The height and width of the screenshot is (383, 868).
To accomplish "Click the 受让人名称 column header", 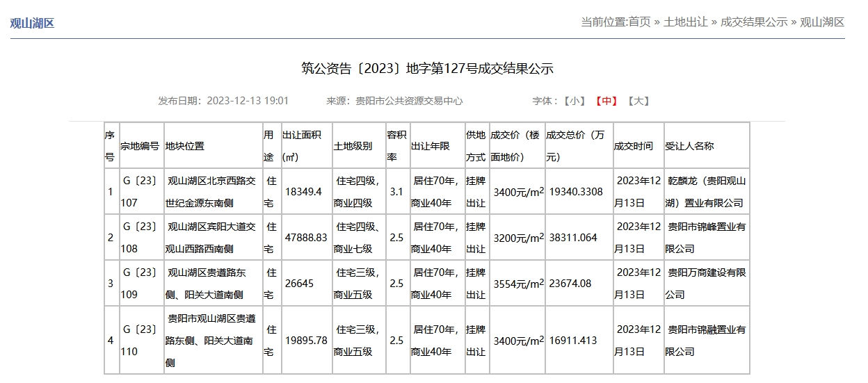I will (x=690, y=146).
